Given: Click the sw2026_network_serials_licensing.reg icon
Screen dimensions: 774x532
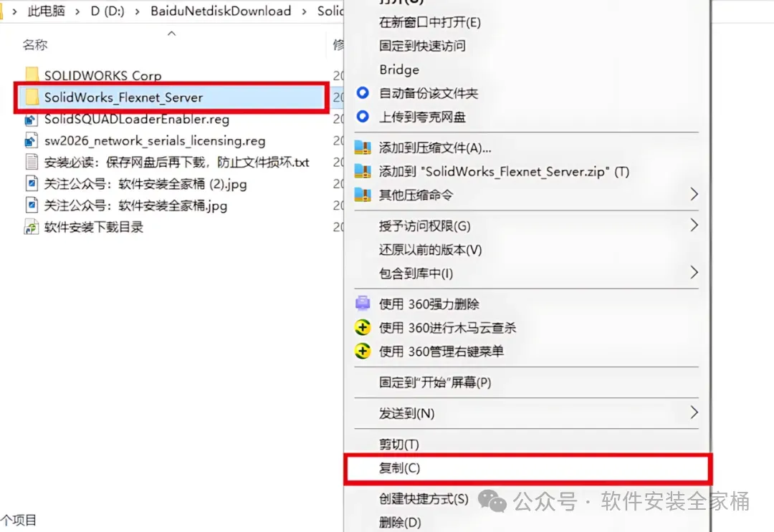Looking at the screenshot, I should click(31, 140).
